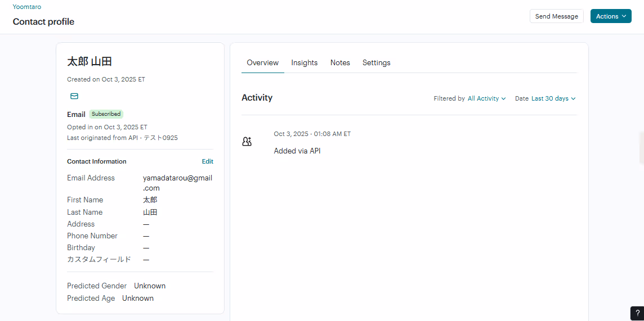This screenshot has width=644, height=321.
Task: Click the email address yamadatarou@gmail.com
Action: pos(177,183)
